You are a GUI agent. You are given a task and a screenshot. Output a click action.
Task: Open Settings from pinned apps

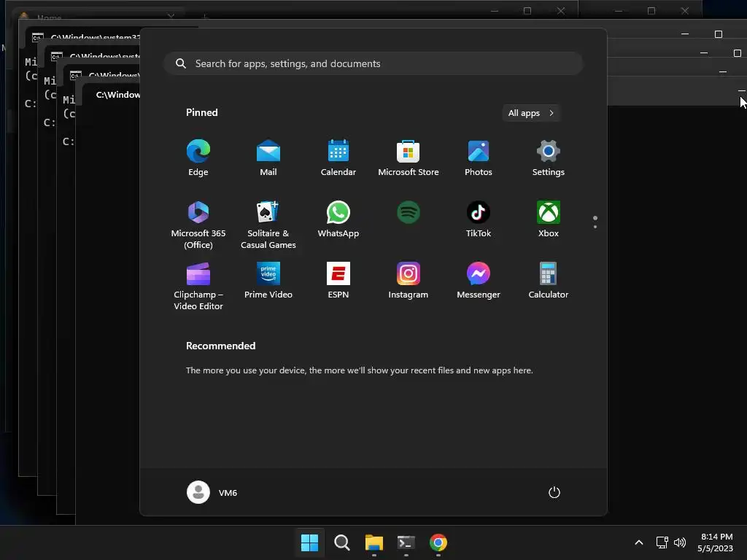(549, 158)
